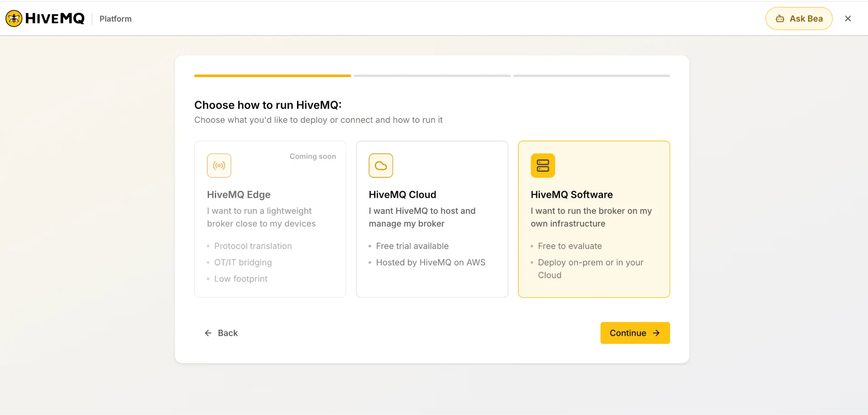The height and width of the screenshot is (415, 868).
Task: Click the HiveMQ Cloud cloud icon
Action: pyautogui.click(x=381, y=166)
